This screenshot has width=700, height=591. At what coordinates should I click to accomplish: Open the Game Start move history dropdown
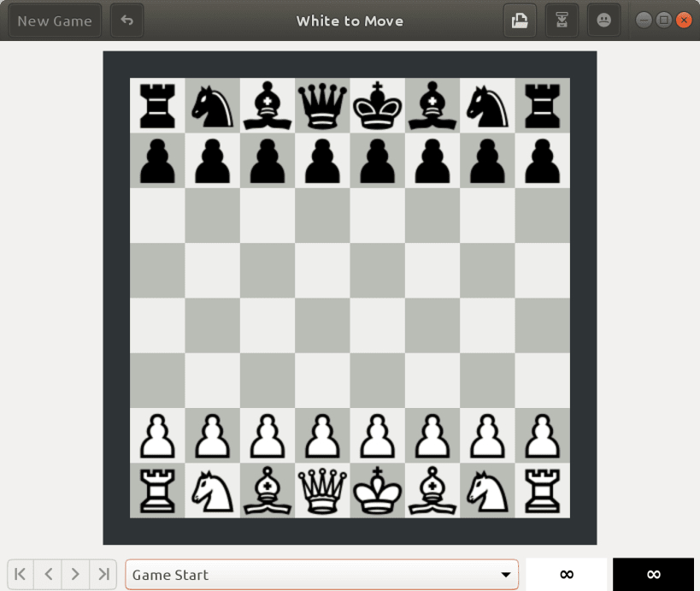322,575
